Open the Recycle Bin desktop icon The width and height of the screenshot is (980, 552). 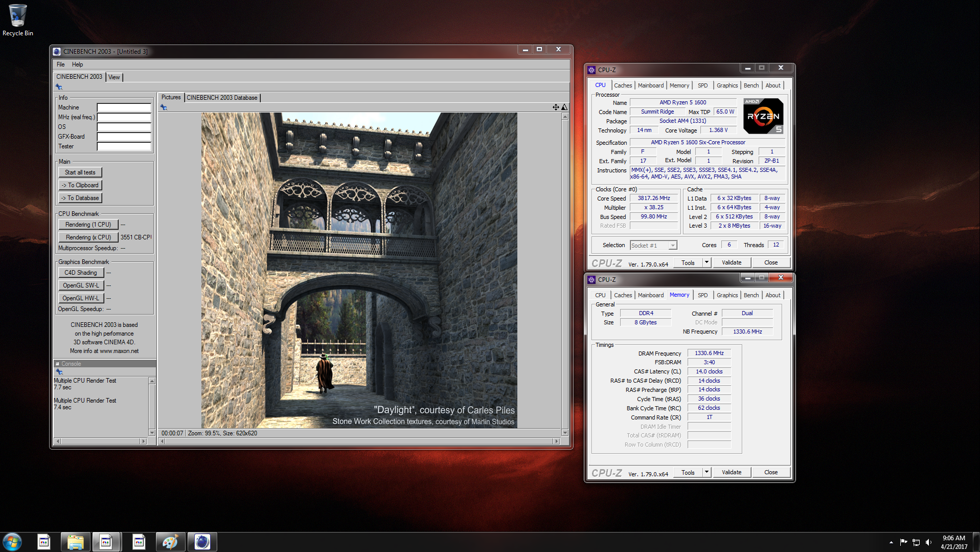pyautogui.click(x=17, y=20)
